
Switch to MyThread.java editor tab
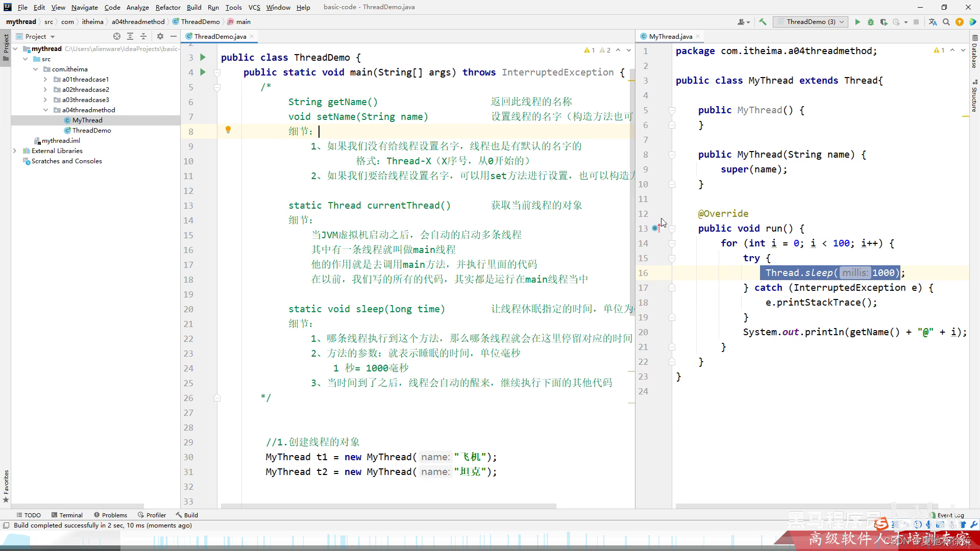[x=670, y=36]
